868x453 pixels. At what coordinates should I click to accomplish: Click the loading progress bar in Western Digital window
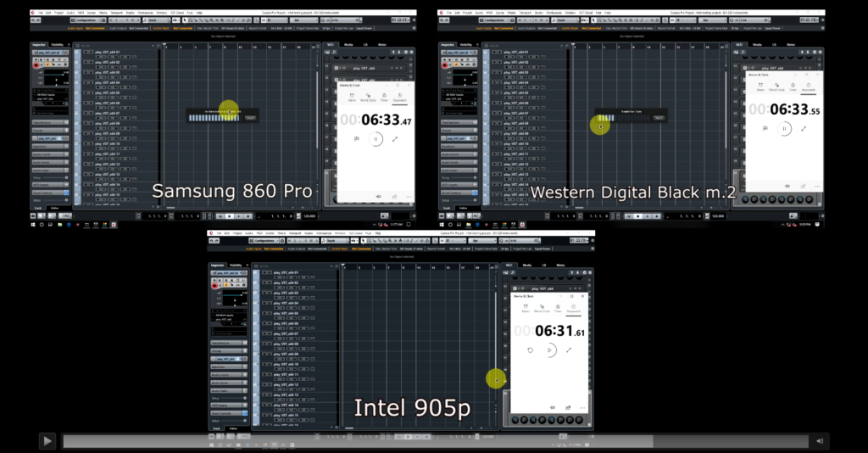[623, 118]
